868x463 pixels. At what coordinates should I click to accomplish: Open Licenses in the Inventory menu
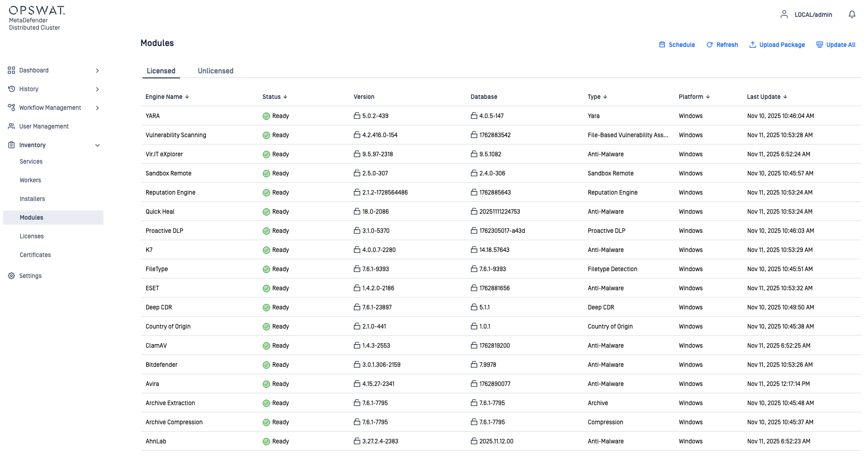[31, 236]
